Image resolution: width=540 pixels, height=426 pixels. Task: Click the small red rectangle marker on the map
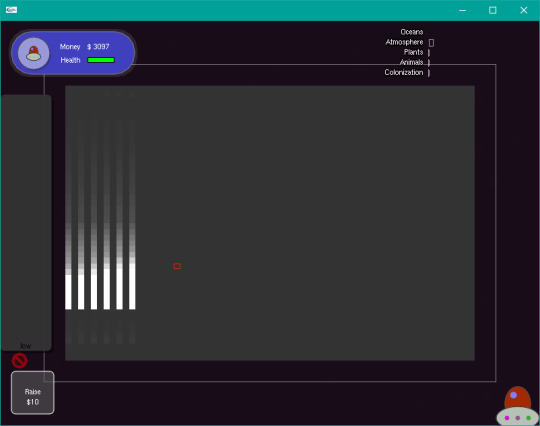[177, 266]
